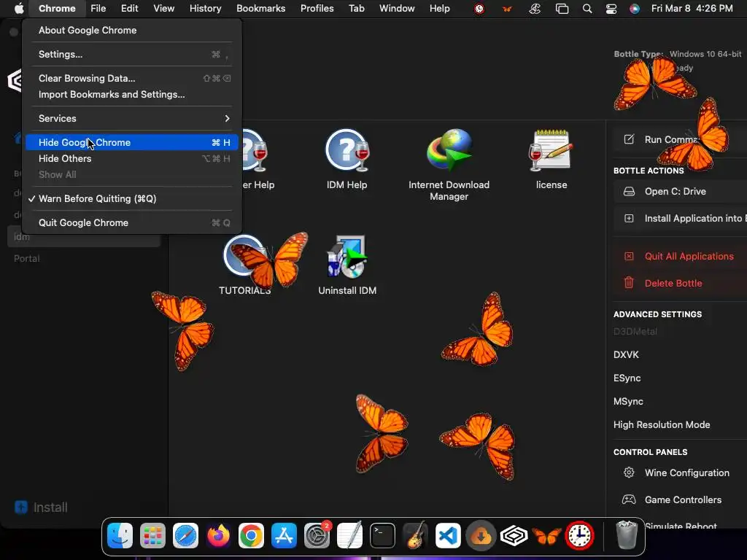Open Visual Studio Code from the Dock
747x560 pixels.
449,536
